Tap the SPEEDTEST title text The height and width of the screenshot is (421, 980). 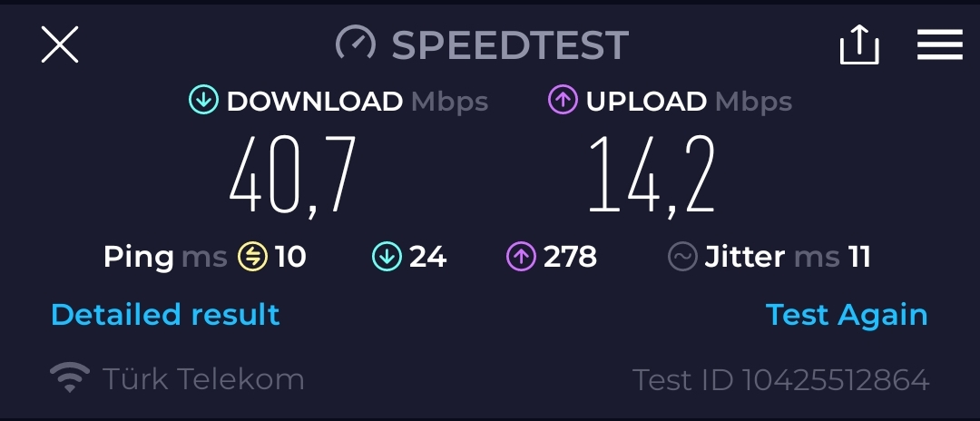510,44
